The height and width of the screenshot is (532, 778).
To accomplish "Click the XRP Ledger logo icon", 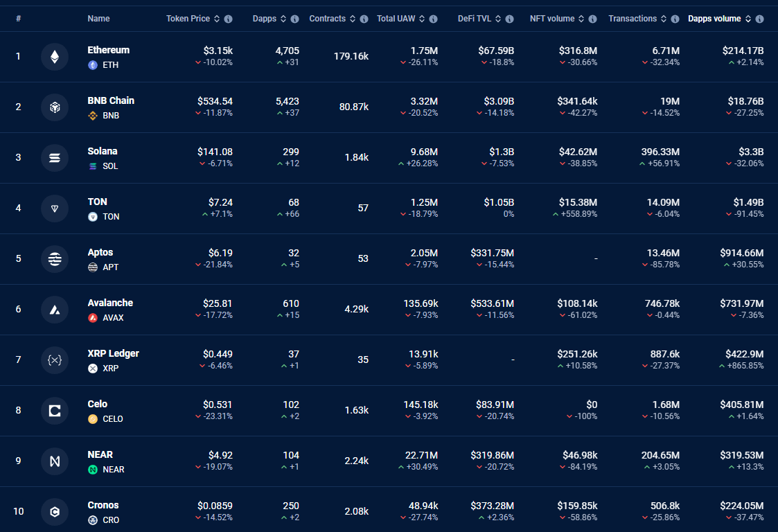I will 55,360.
